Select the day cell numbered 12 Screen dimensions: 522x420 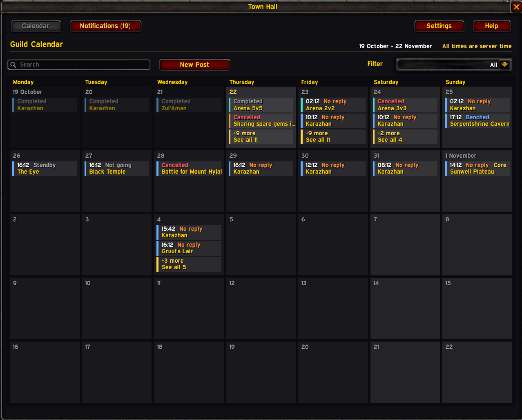261,308
